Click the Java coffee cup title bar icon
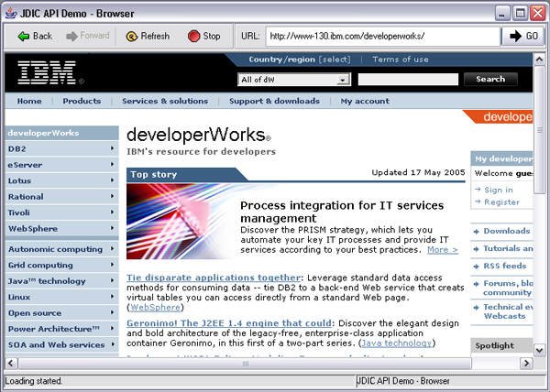The width and height of the screenshot is (550, 392). pos(11,14)
